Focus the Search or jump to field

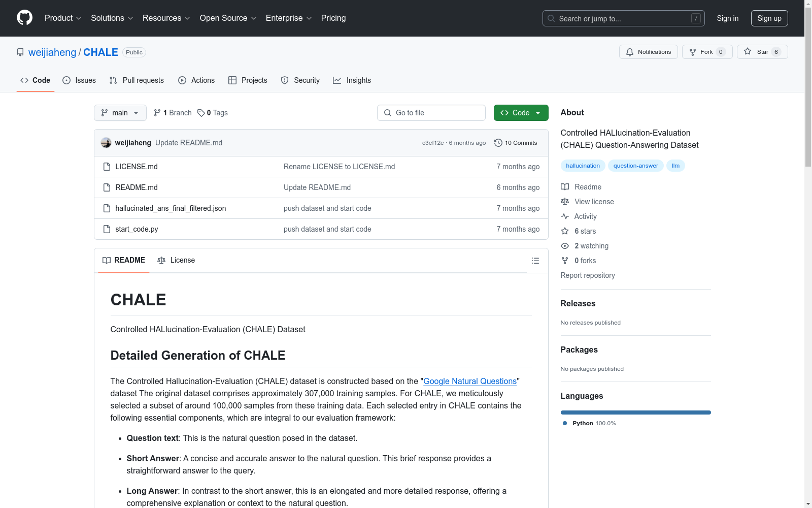pos(624,18)
